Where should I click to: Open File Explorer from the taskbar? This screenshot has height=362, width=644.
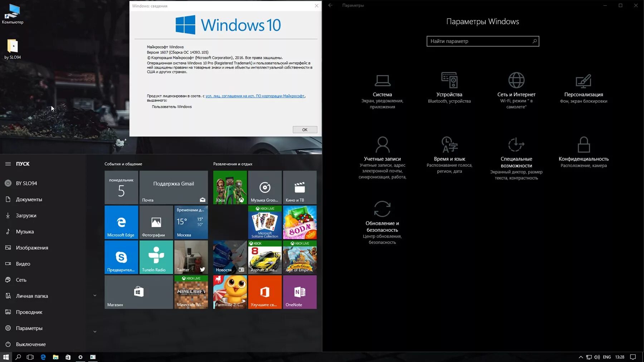click(x=55, y=357)
